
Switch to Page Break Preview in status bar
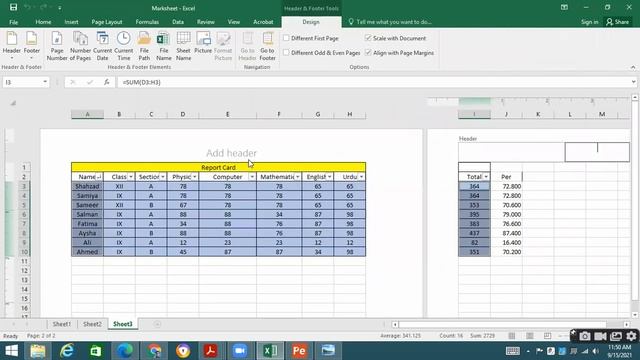point(547,336)
